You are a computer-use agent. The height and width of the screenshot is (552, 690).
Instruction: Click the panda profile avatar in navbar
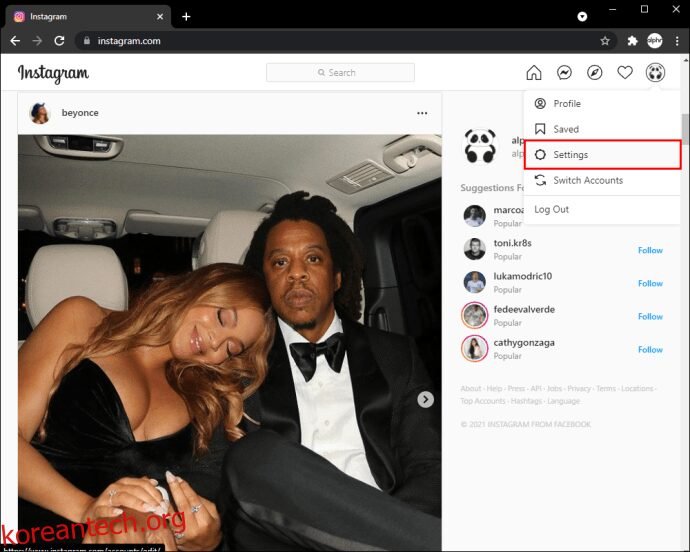click(x=655, y=73)
